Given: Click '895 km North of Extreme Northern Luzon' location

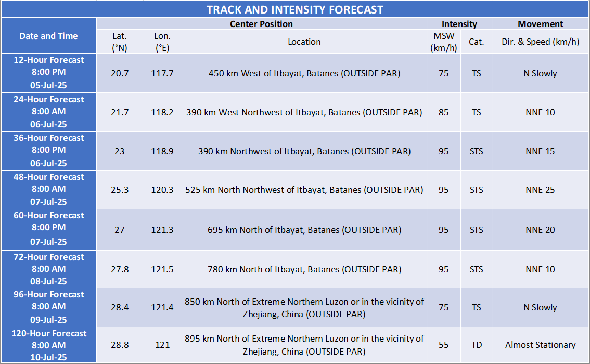Looking at the screenshot, I should coord(304,345).
